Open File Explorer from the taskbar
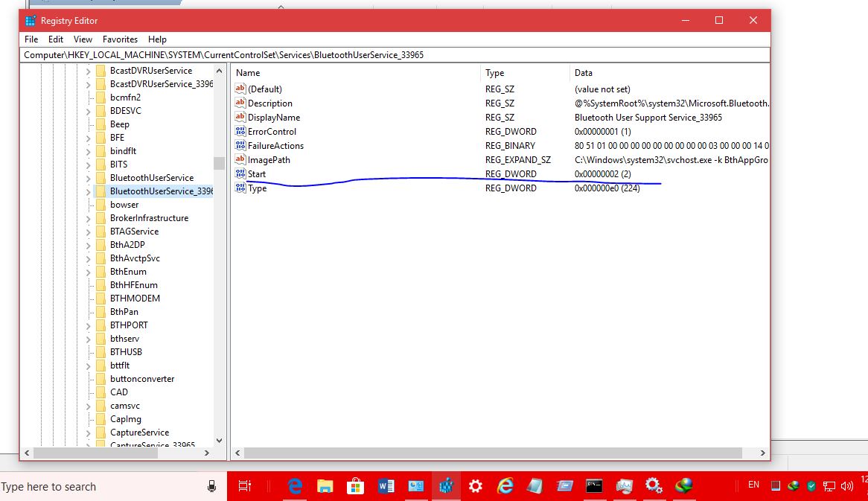868x501 pixels. (325, 486)
